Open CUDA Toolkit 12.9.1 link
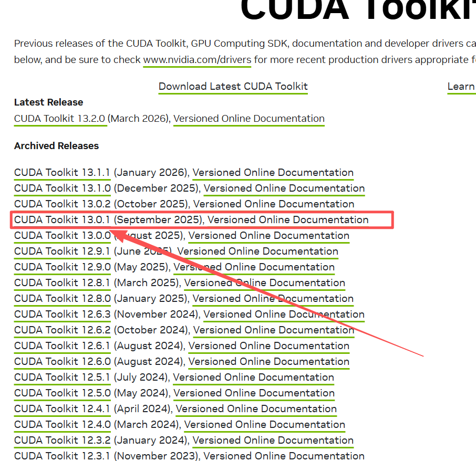 click(62, 252)
